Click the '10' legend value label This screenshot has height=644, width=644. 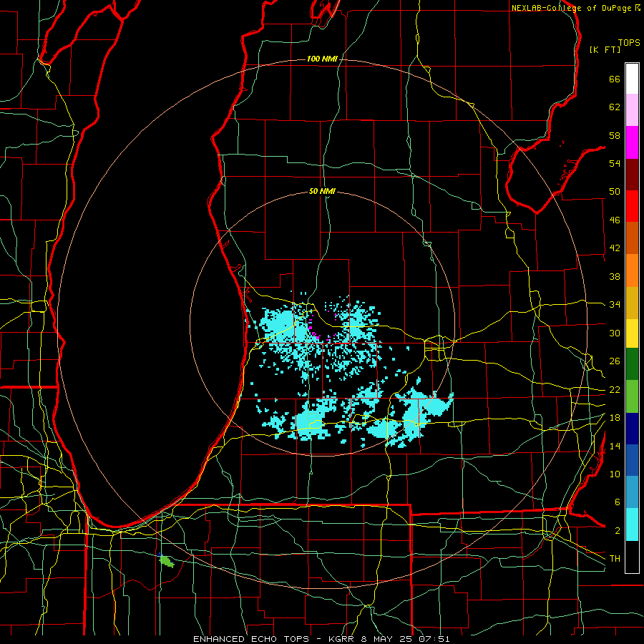tap(615, 474)
